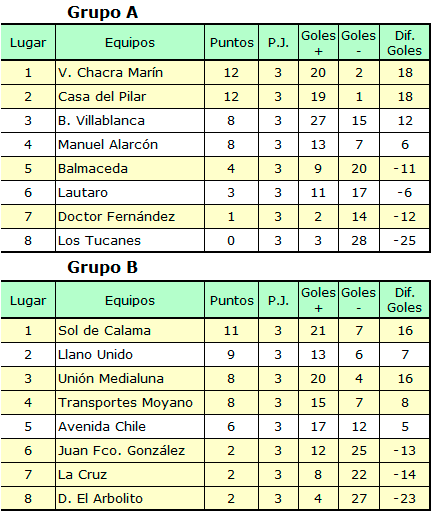The height and width of the screenshot is (511, 431).
Task: Select the V. Chacra Marín team cell
Action: [130, 72]
